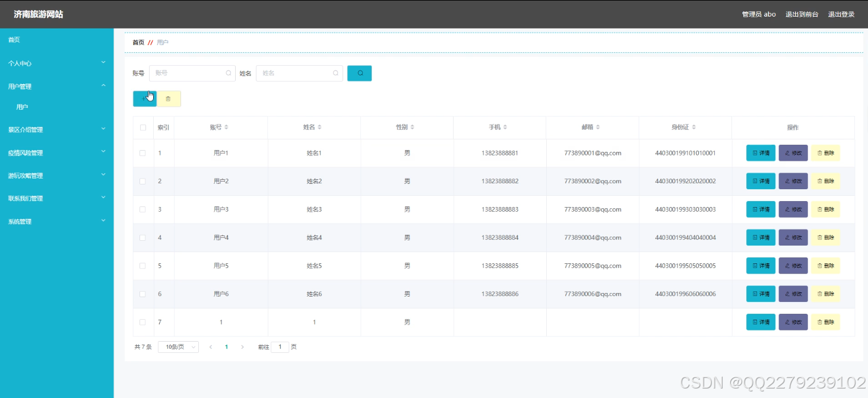Click 修改 for row 用户1
This screenshot has height=398, width=868.
point(793,153)
